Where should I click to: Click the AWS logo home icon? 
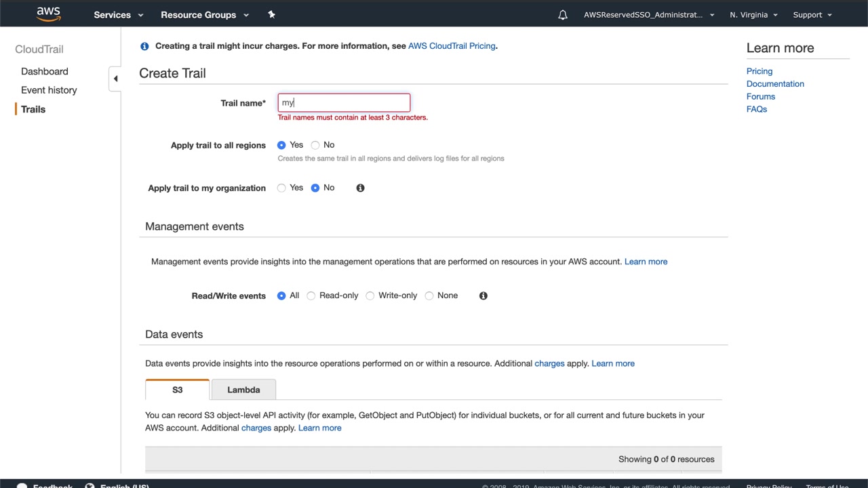tap(48, 14)
